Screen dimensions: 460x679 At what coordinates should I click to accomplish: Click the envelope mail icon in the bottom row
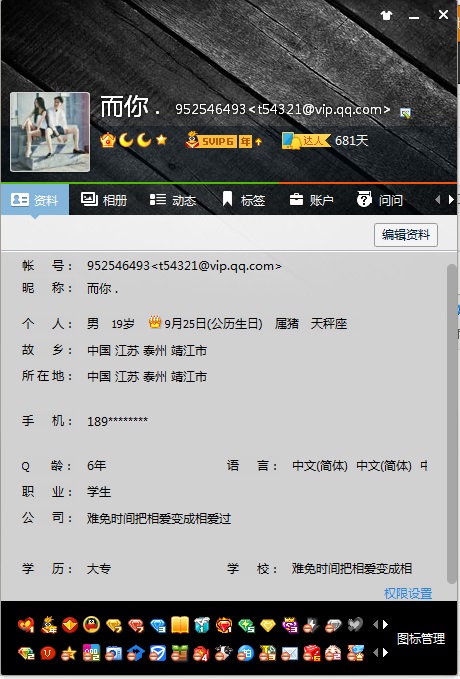click(x=290, y=653)
